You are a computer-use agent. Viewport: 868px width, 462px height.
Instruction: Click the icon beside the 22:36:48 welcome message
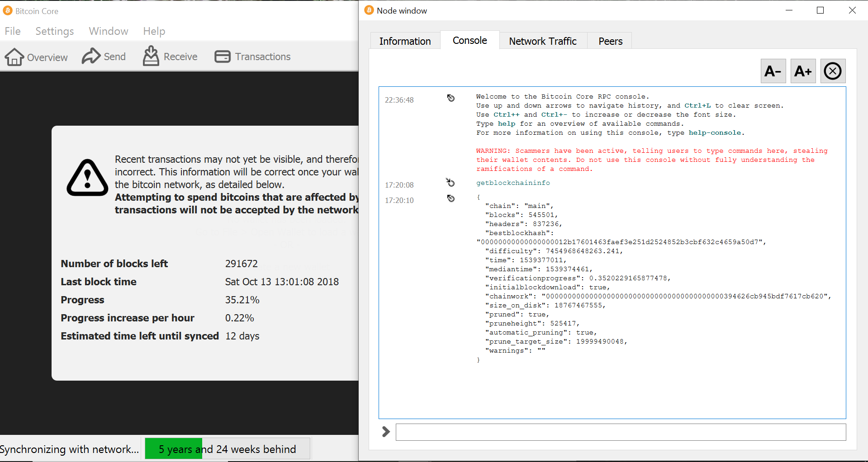point(451,98)
